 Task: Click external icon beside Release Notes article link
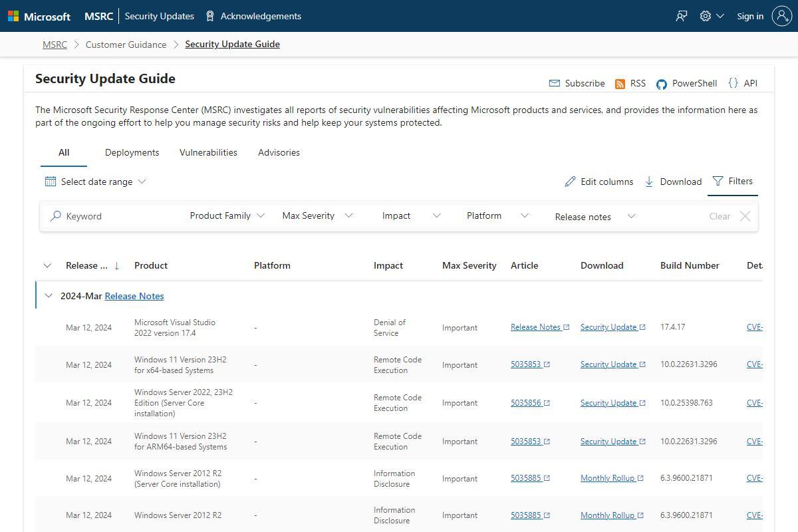tap(567, 327)
